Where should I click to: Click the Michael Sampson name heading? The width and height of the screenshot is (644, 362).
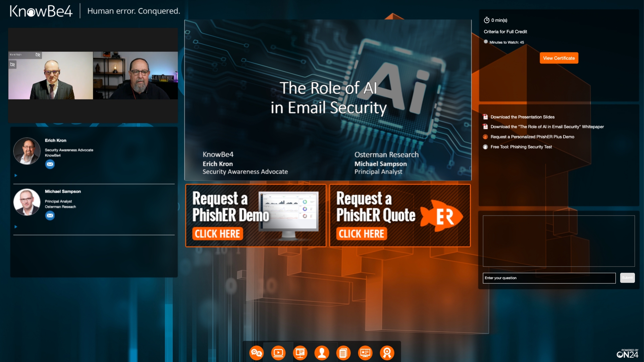pos(63,191)
